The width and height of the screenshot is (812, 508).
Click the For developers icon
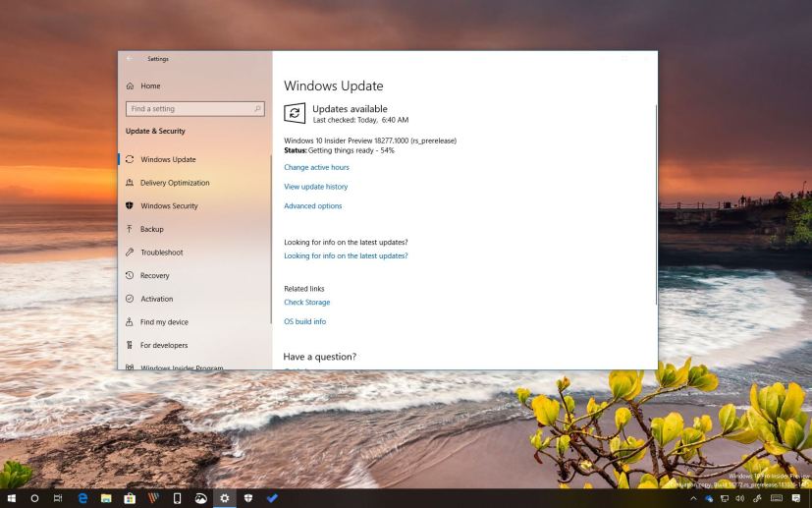[x=130, y=345]
